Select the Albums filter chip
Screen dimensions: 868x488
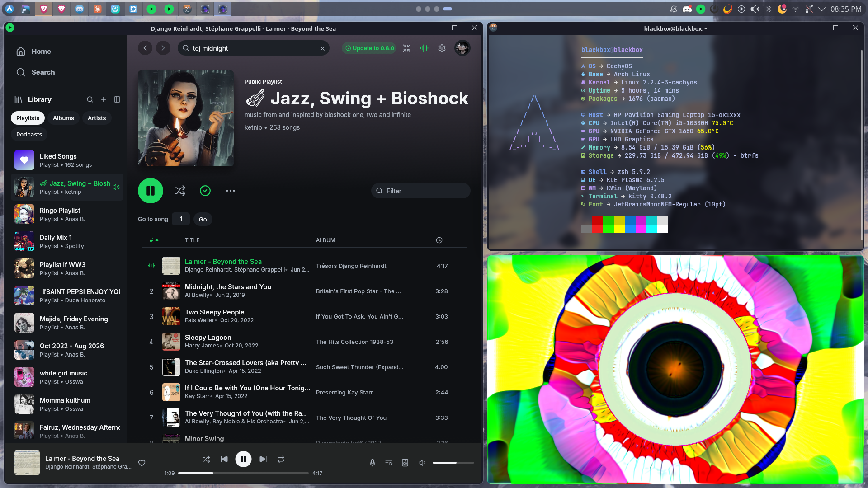pyautogui.click(x=63, y=118)
